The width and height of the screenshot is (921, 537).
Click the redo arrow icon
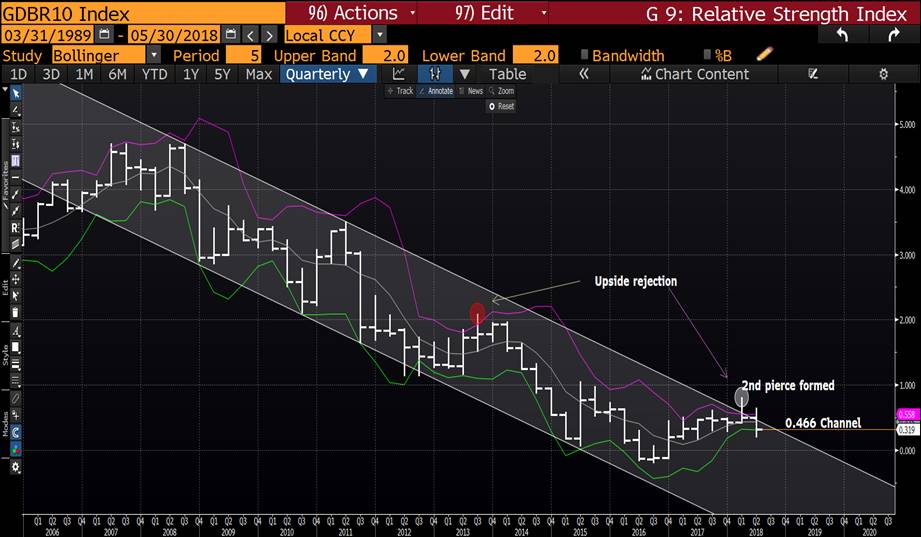pos(893,35)
